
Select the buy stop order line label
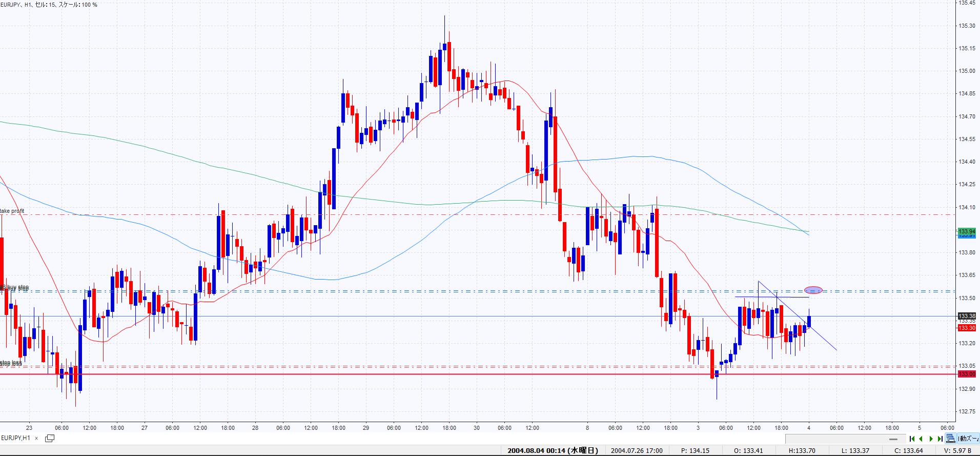pyautogui.click(x=15, y=288)
